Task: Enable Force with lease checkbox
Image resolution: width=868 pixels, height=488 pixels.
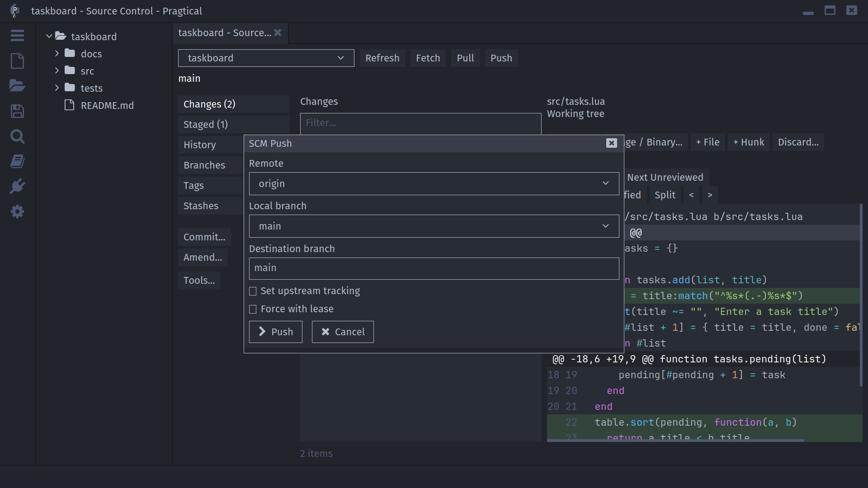Action: (253, 310)
